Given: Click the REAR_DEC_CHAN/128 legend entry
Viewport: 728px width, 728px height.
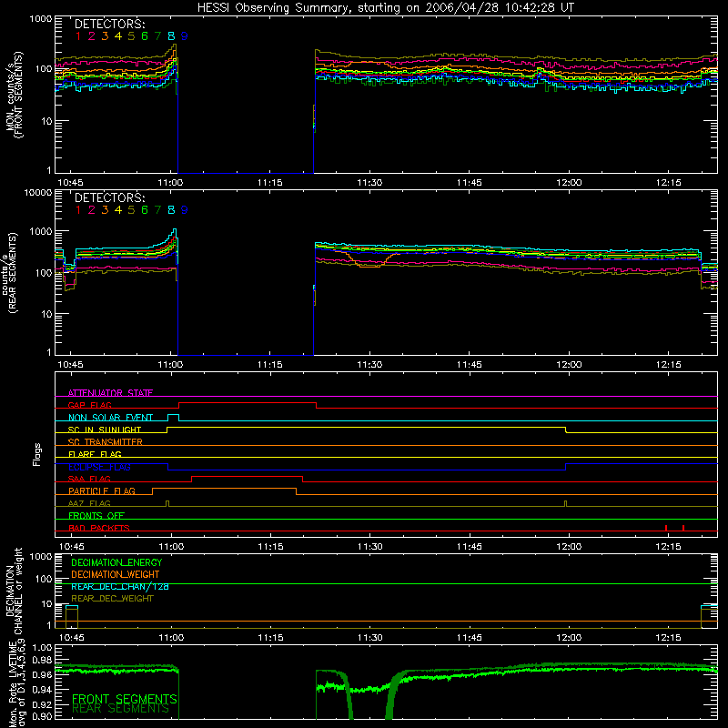Looking at the screenshot, I should 120,586.
